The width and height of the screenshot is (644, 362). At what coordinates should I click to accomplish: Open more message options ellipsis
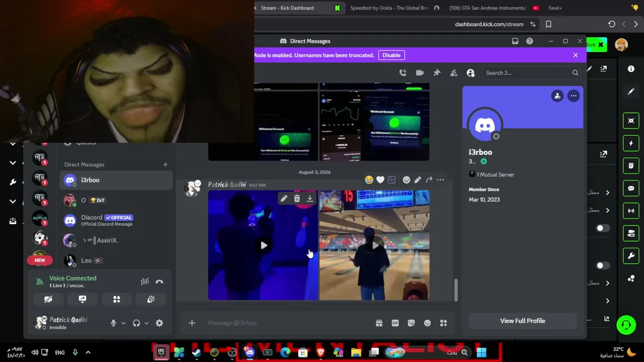[x=440, y=180]
